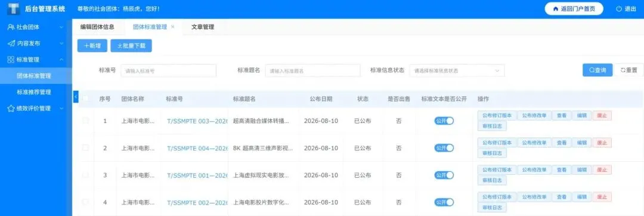Click 审核日志 in row 3

[492, 180]
